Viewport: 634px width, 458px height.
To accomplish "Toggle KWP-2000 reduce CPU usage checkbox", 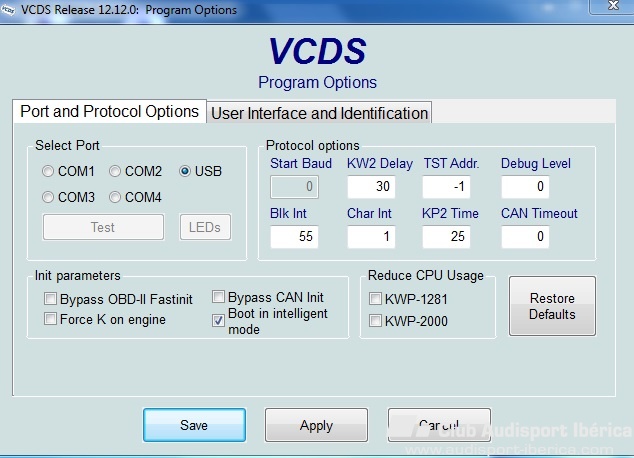I will pos(375,321).
